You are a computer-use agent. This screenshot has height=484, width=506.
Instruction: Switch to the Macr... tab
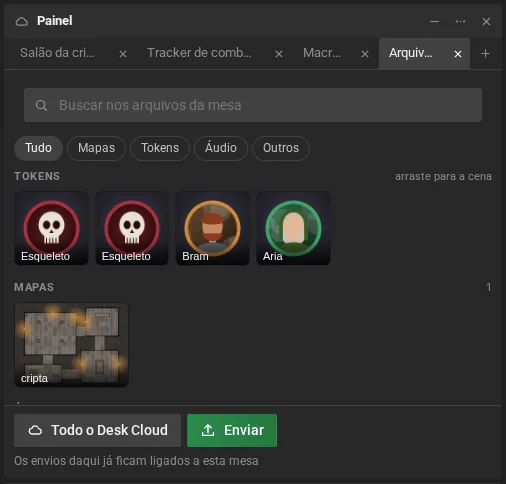point(322,53)
